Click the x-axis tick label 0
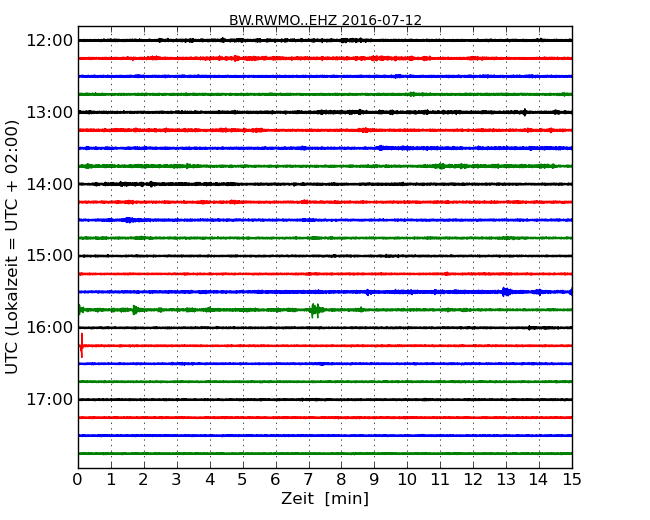This screenshot has height=520, width=650. 78,480
